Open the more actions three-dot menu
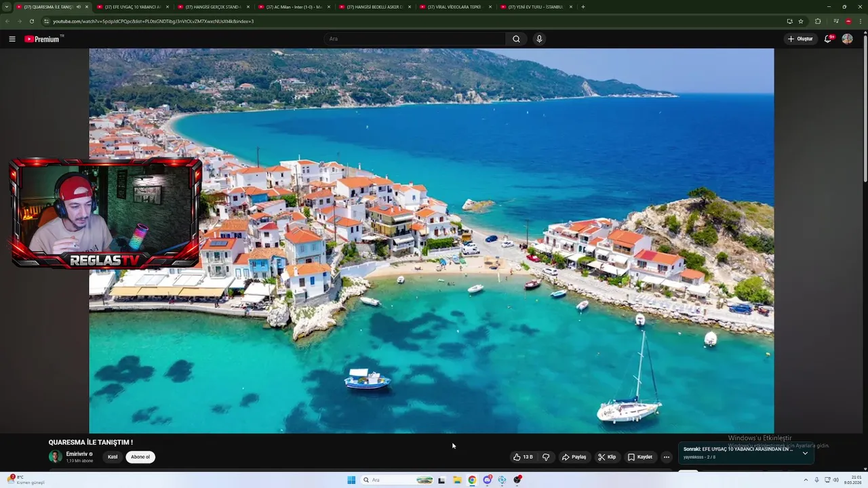This screenshot has width=868, height=488. click(666, 457)
